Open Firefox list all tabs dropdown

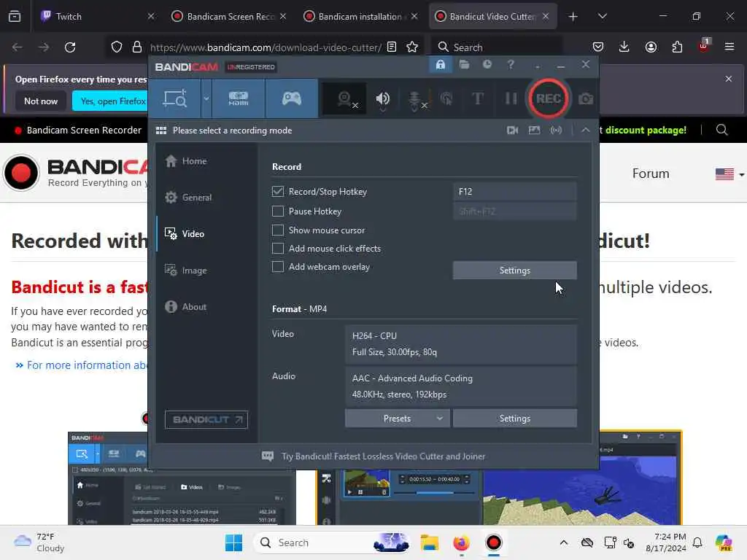click(x=602, y=17)
